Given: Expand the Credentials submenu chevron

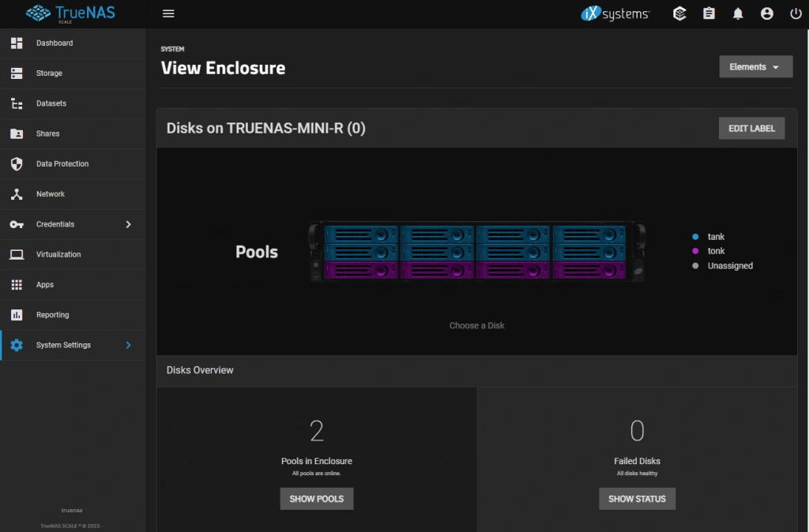Looking at the screenshot, I should (x=129, y=224).
